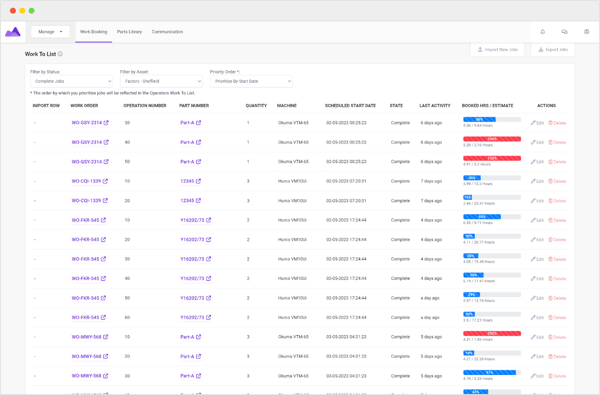
Task: Click the globe icon in top bar
Action: (x=586, y=32)
